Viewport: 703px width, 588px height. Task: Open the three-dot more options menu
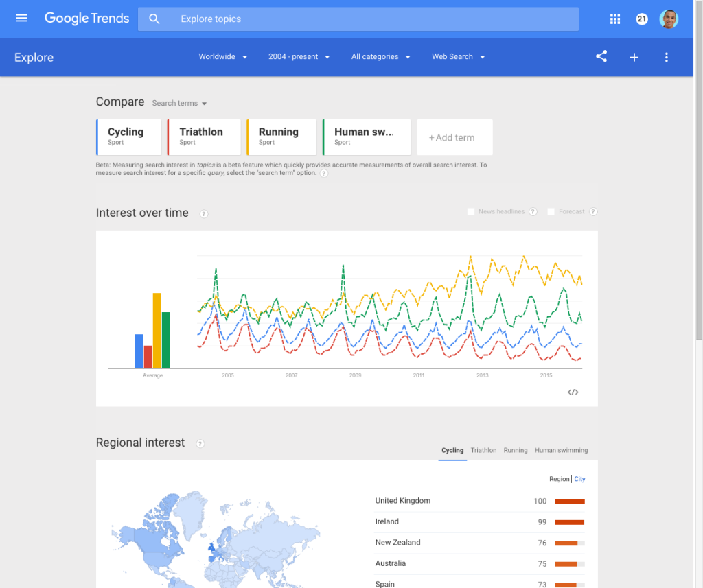[666, 58]
